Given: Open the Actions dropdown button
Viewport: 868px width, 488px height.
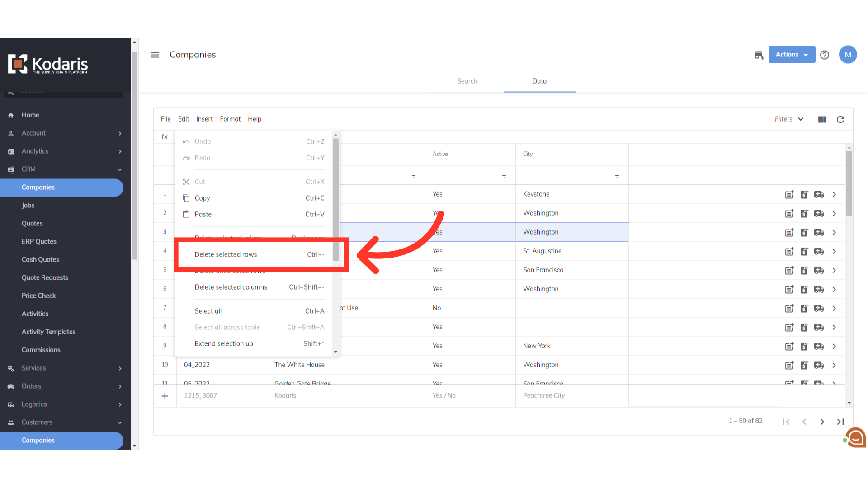Looking at the screenshot, I should pyautogui.click(x=792, y=54).
